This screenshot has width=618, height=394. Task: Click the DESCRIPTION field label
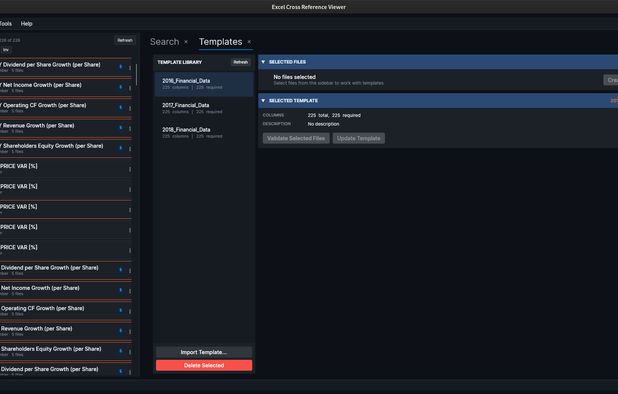tap(277, 124)
